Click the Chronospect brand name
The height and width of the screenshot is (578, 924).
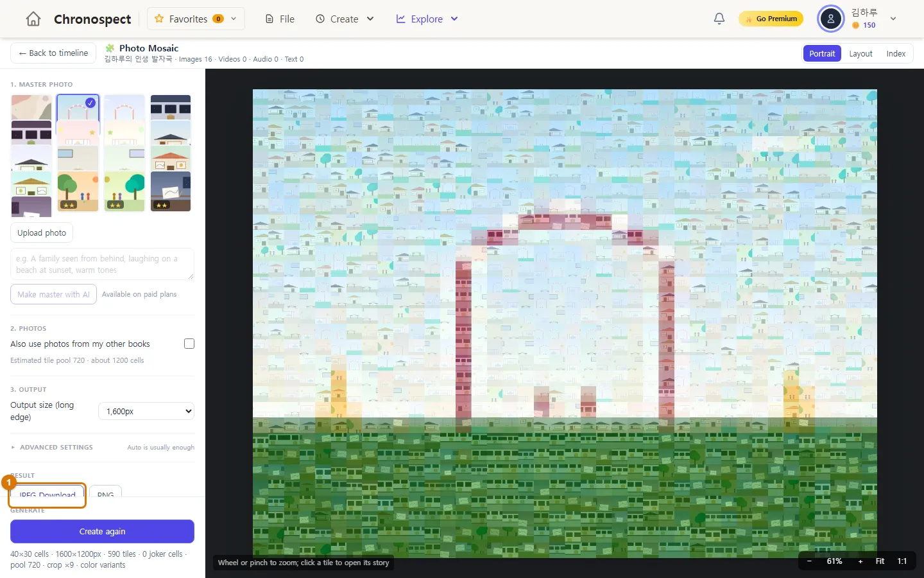[x=92, y=19]
